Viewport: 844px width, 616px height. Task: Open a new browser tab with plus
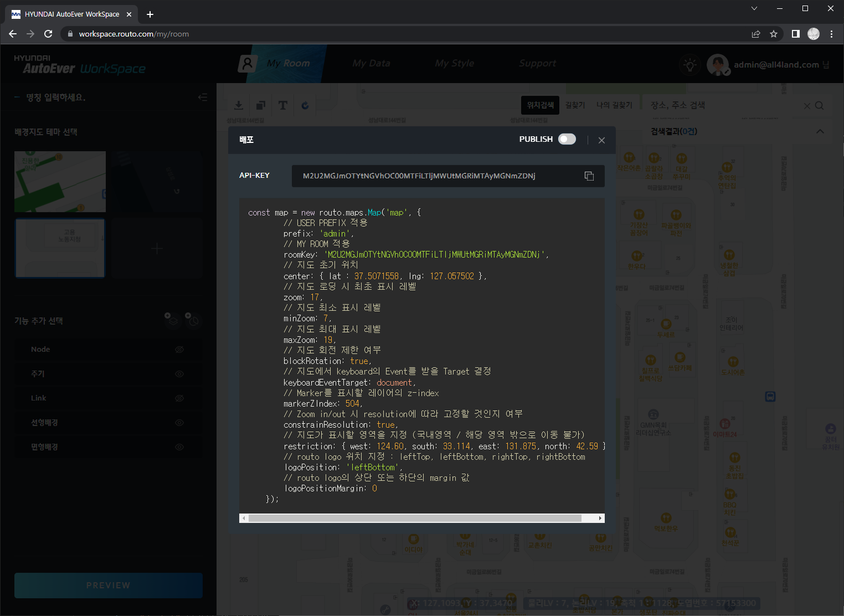click(150, 14)
